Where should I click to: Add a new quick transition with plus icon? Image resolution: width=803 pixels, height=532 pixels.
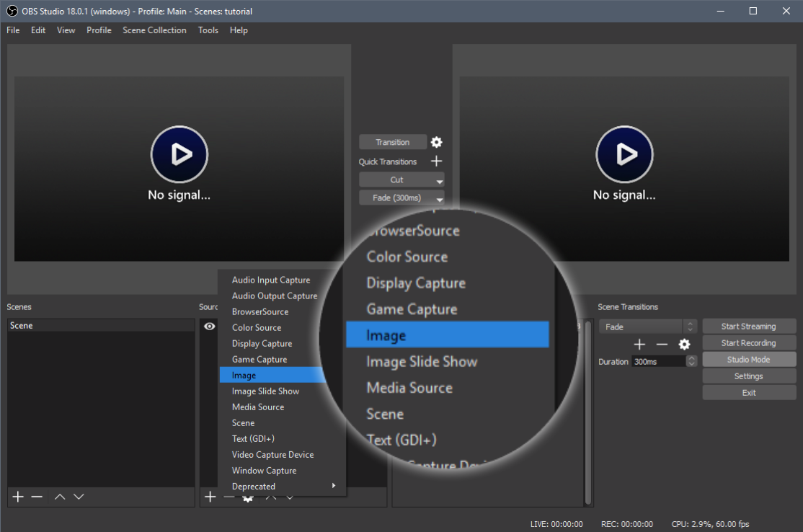click(x=436, y=161)
